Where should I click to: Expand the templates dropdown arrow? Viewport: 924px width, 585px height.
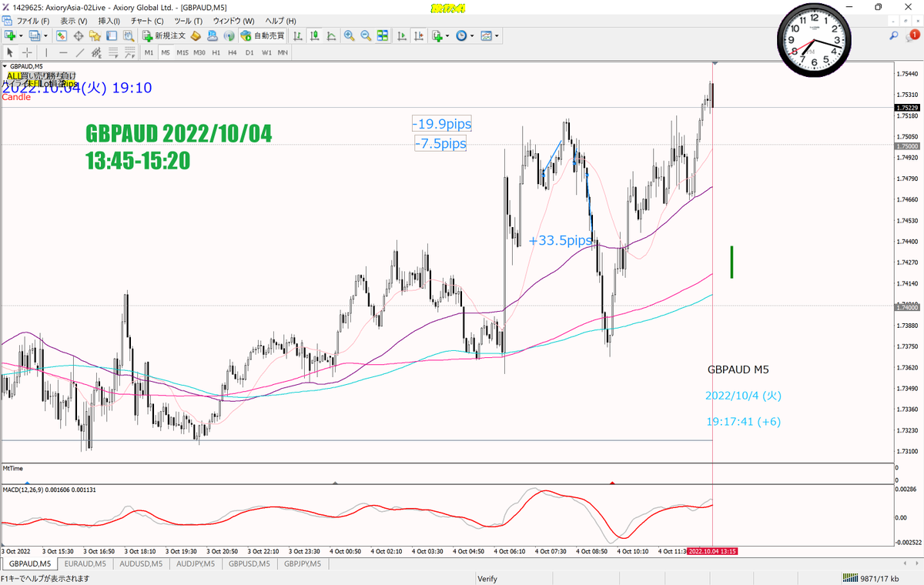tap(497, 35)
